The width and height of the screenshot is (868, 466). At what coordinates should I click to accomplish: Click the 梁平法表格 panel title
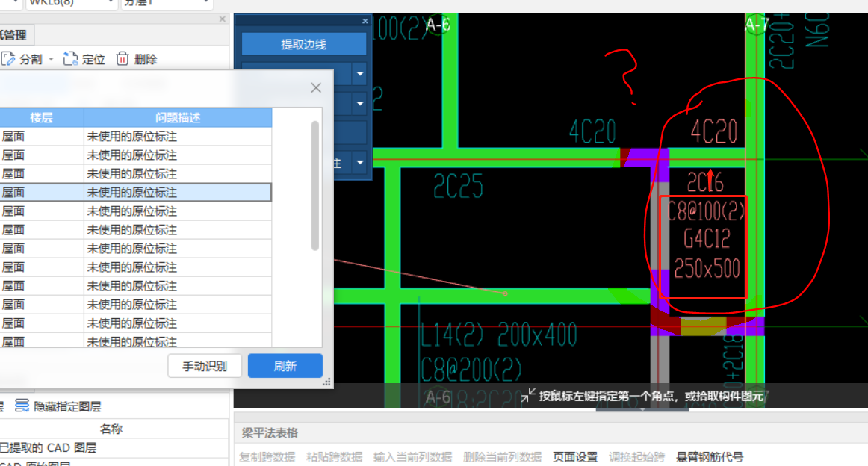(270, 433)
